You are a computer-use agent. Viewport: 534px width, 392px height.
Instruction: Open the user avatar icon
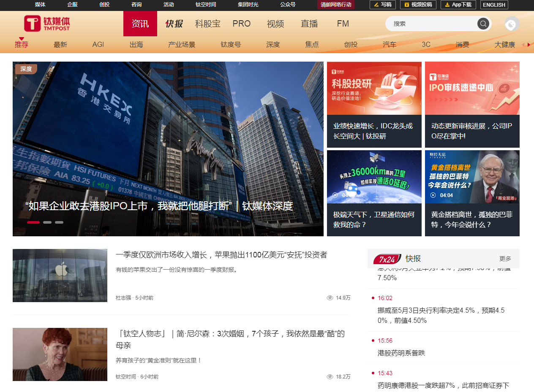point(512,24)
